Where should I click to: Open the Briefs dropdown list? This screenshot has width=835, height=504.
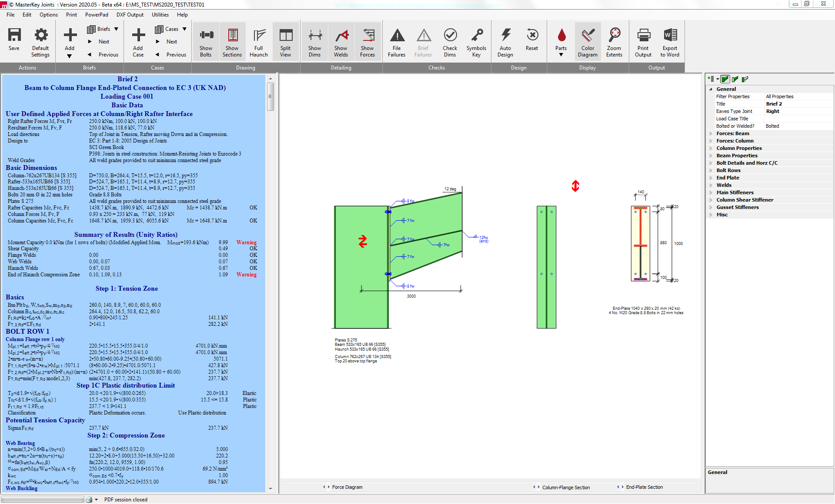103,29
